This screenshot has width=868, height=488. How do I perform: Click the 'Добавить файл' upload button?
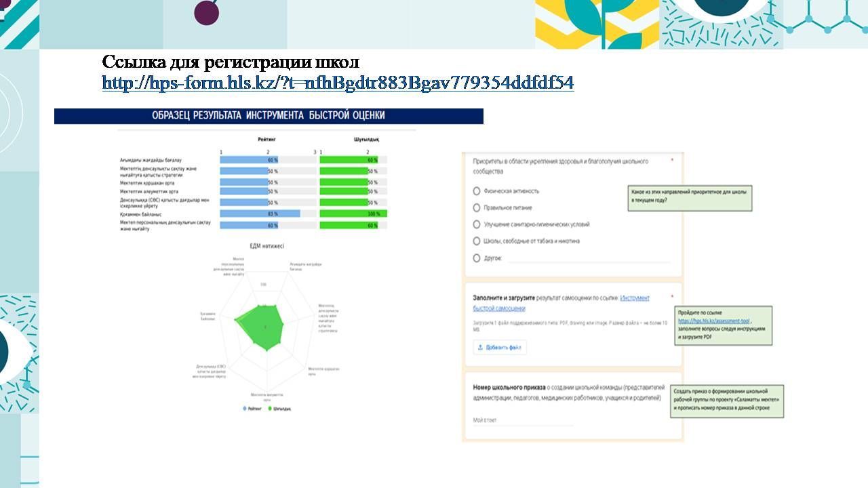click(x=500, y=347)
